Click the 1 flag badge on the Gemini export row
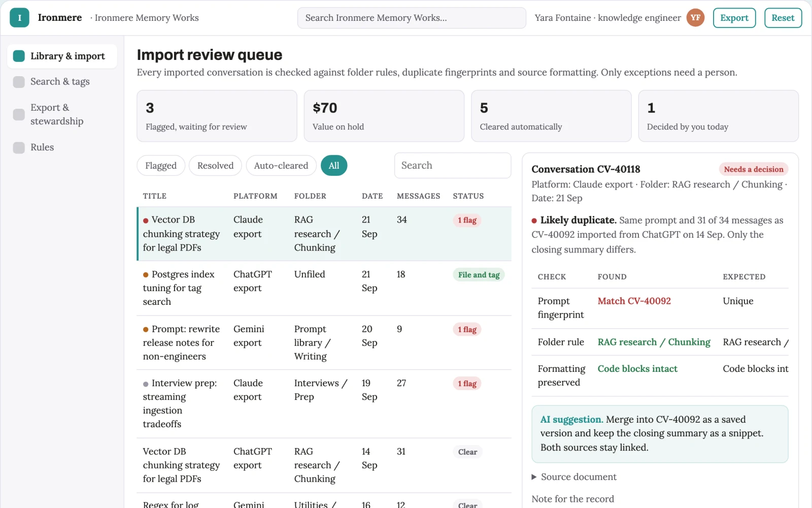Screen dimensions: 812x508 tap(467, 330)
